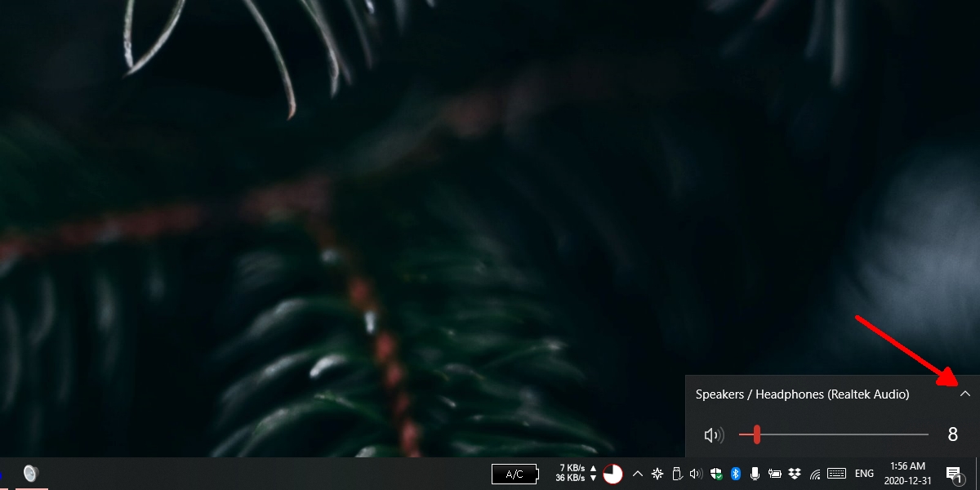980x490 pixels.
Task: Open the Dropbox tray icon
Action: (x=794, y=474)
